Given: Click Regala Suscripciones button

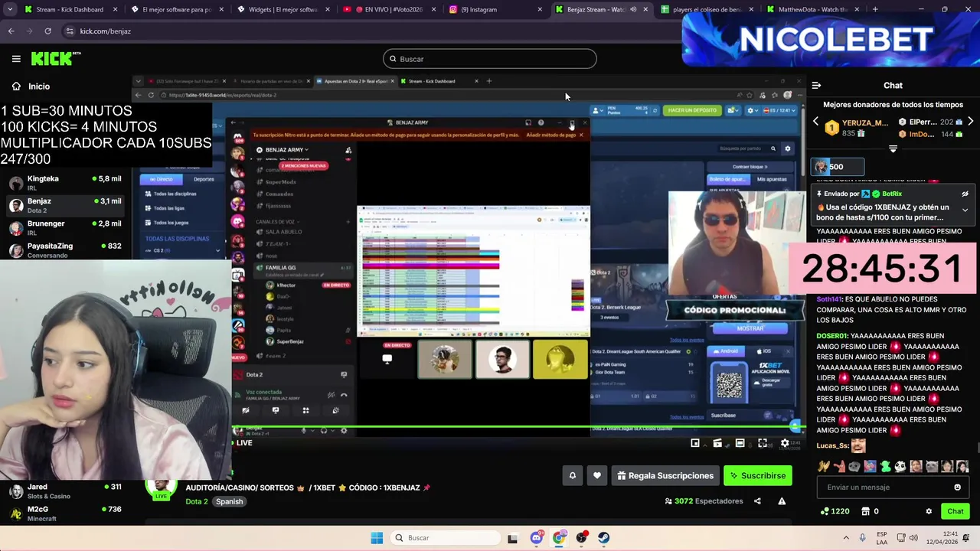Looking at the screenshot, I should (x=665, y=475).
